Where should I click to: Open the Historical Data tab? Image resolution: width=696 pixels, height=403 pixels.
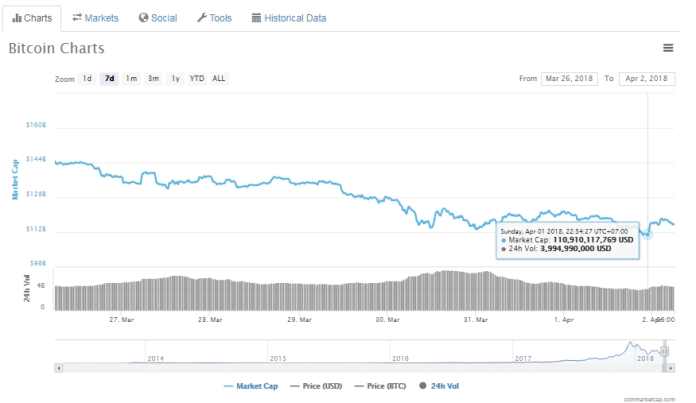click(289, 18)
